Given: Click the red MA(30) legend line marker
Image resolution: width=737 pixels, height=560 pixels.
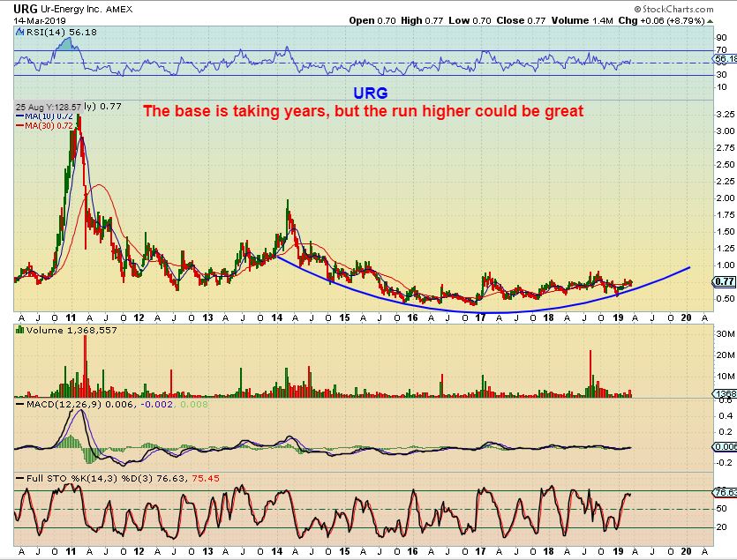Looking at the screenshot, I should [x=19, y=125].
